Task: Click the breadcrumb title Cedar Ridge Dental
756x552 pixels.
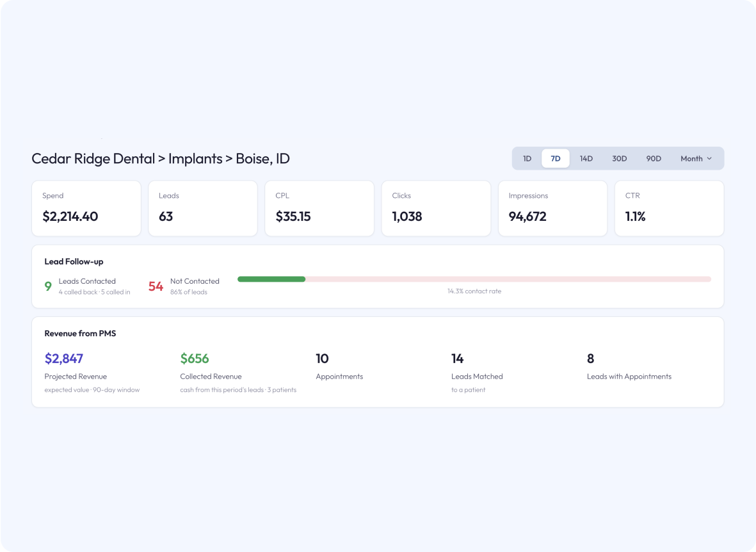Action: [x=93, y=158]
